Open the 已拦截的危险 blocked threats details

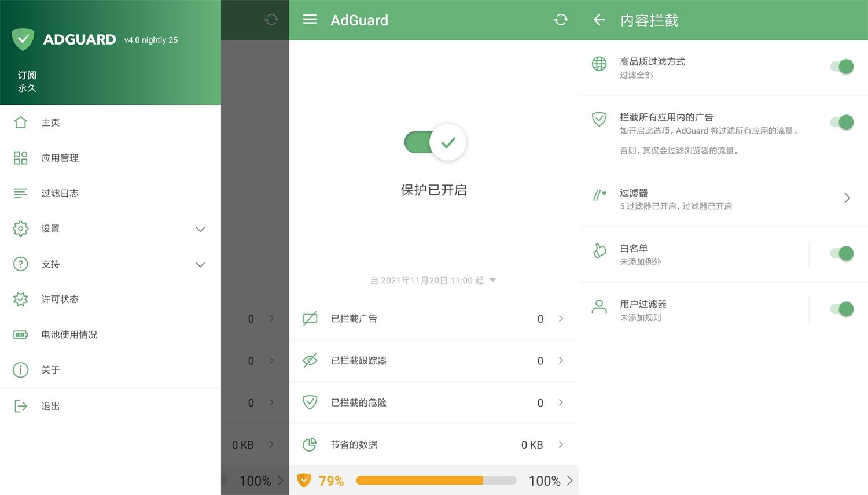434,402
